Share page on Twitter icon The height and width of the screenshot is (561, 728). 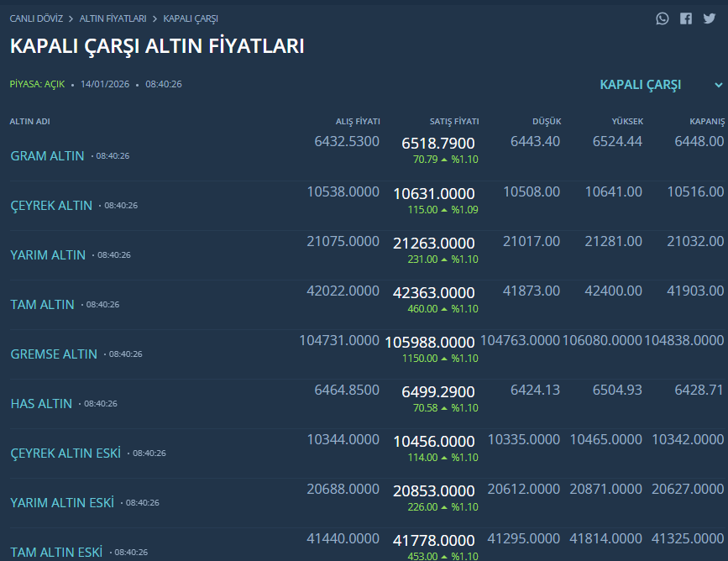click(710, 18)
